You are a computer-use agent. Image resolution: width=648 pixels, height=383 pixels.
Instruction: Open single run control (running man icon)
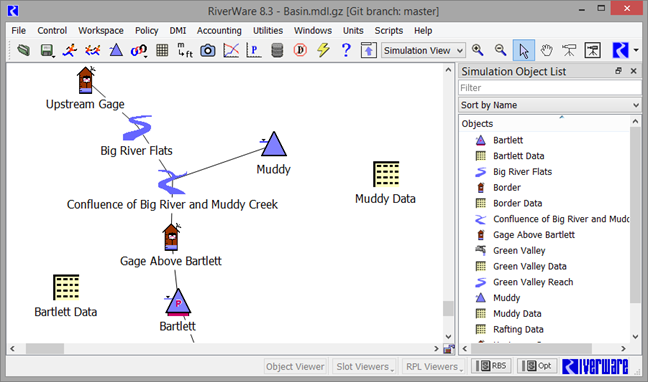pyautogui.click(x=69, y=50)
